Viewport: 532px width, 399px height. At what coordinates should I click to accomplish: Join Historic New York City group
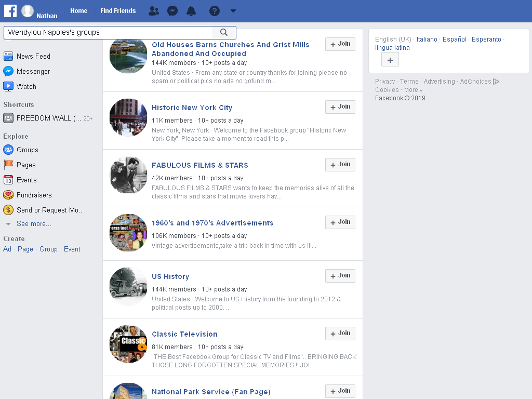point(340,107)
